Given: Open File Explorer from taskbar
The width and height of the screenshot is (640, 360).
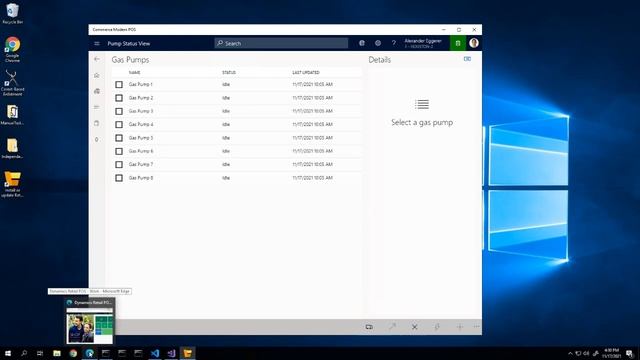Looking at the screenshot, I should point(57,353).
